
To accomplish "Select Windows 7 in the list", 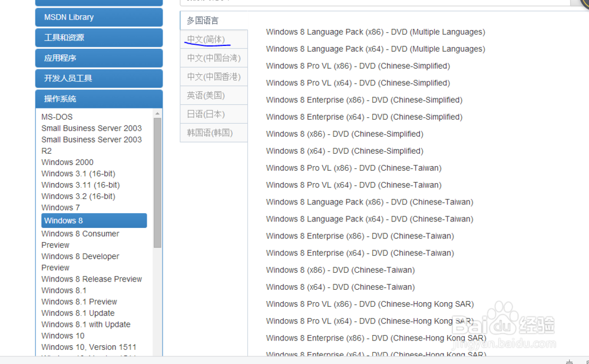I will tap(61, 207).
